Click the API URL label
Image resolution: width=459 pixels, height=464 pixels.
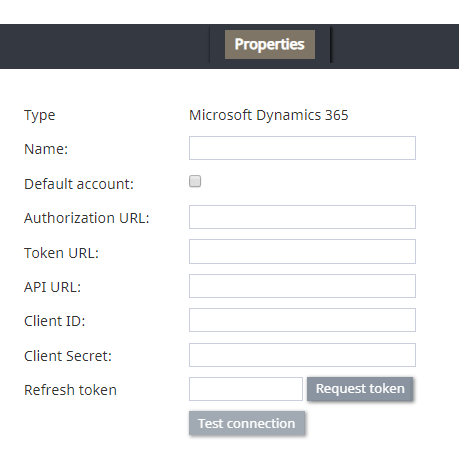(52, 287)
